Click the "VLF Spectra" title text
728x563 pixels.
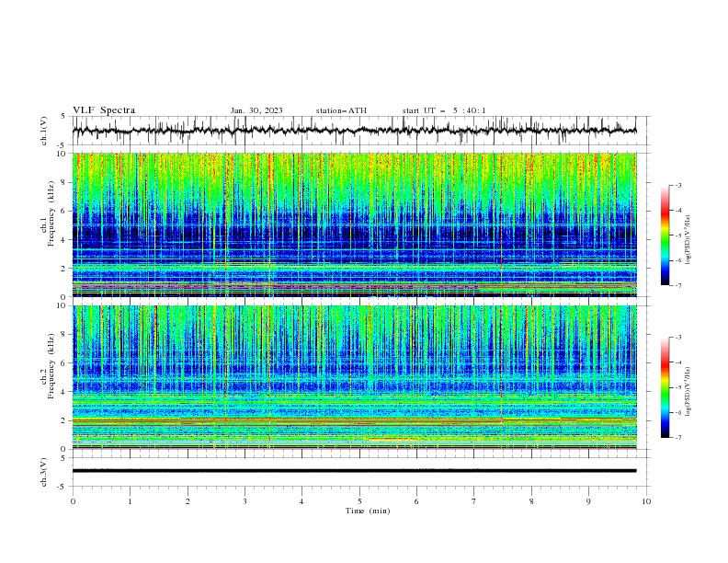click(104, 110)
